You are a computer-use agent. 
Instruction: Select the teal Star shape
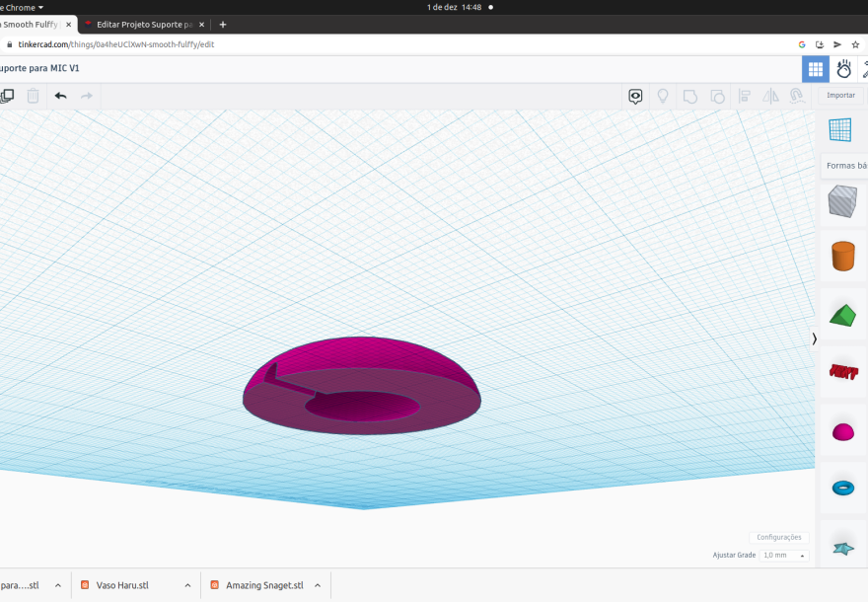tap(843, 549)
